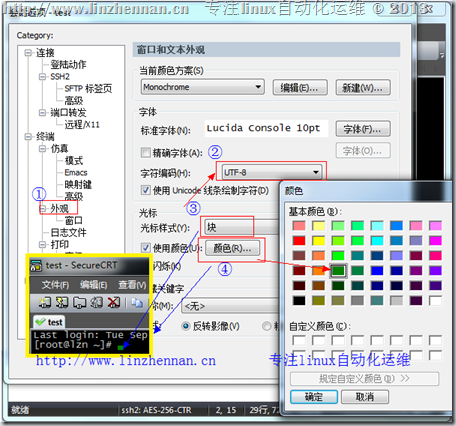Screen dimensions: 456x426
Task: Click 就绪 status bar text
Action: [x=21, y=410]
